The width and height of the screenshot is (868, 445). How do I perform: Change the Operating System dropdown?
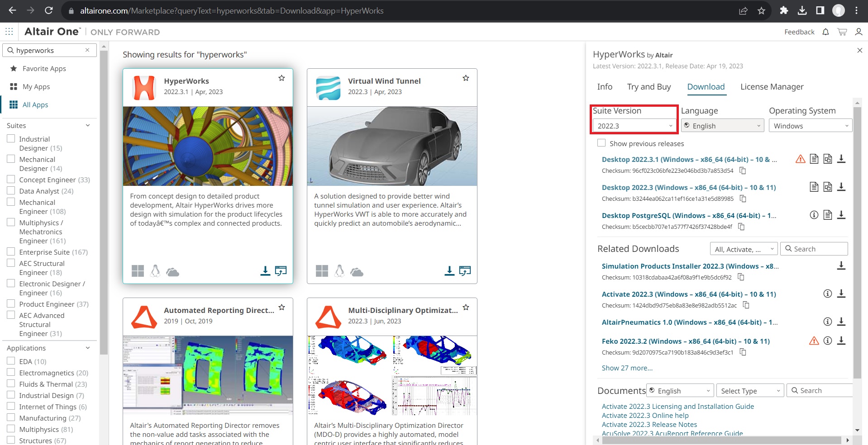click(x=810, y=126)
